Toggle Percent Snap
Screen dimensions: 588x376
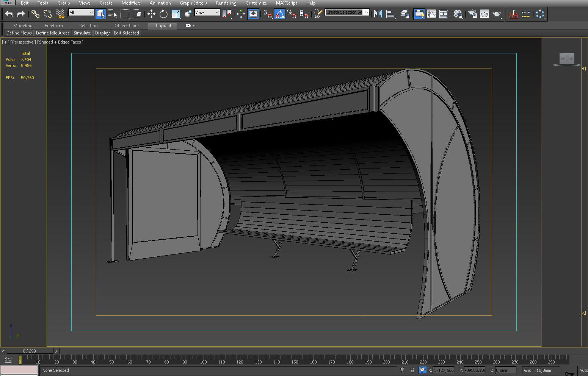coord(292,14)
